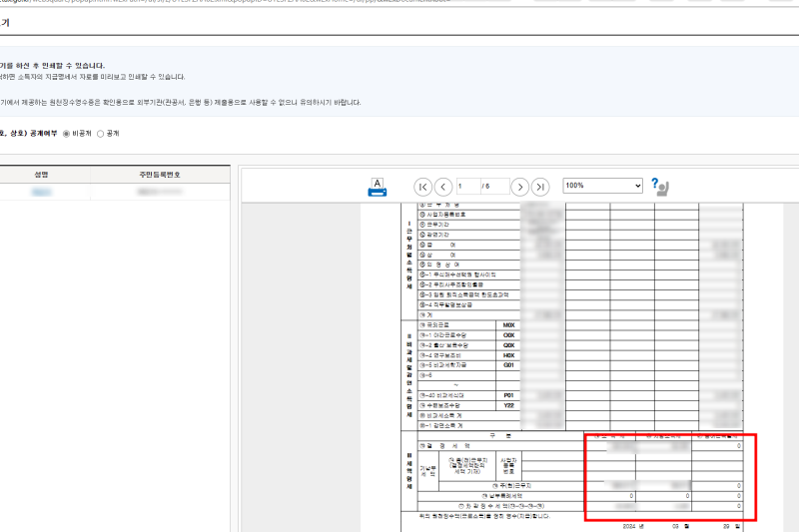Go to the previous page
799x532 pixels.
[443, 187]
